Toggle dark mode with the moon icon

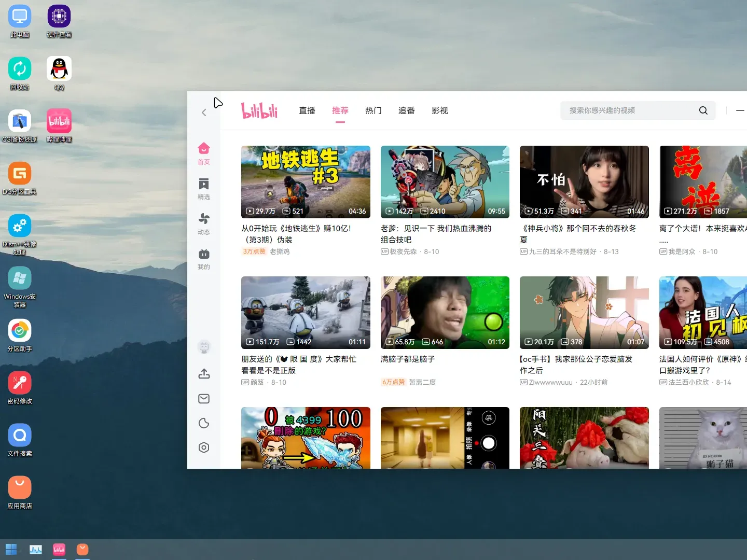click(203, 423)
